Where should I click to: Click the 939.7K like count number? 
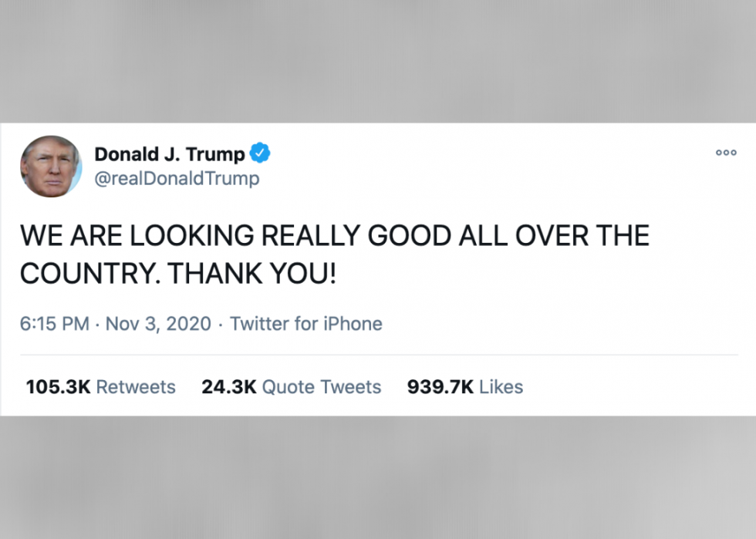(440, 387)
